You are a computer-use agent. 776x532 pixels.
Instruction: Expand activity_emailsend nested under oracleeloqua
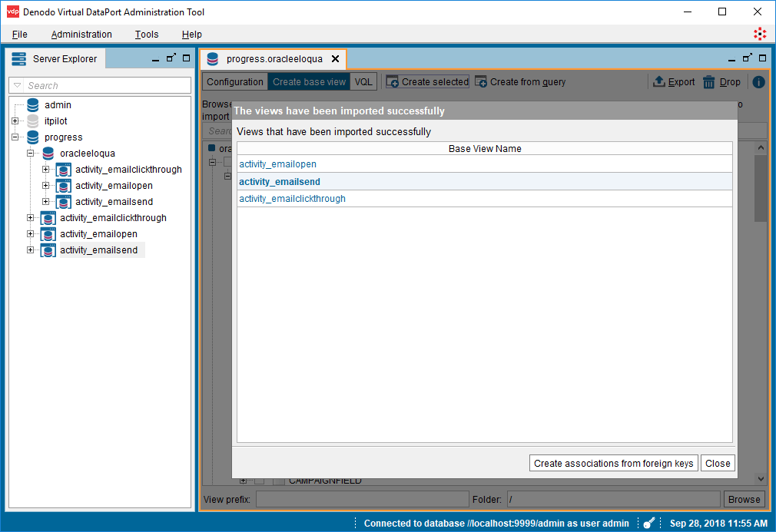click(46, 202)
